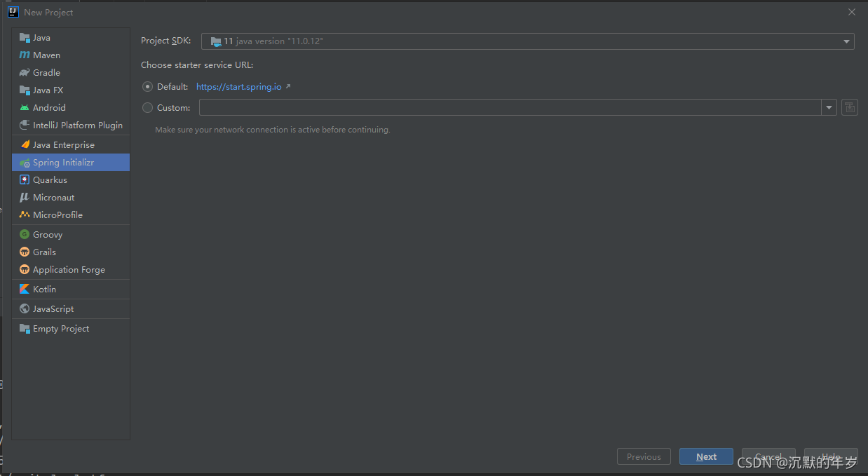Click the Micronaut mu icon
This screenshot has width=868, height=476.
tap(25, 198)
